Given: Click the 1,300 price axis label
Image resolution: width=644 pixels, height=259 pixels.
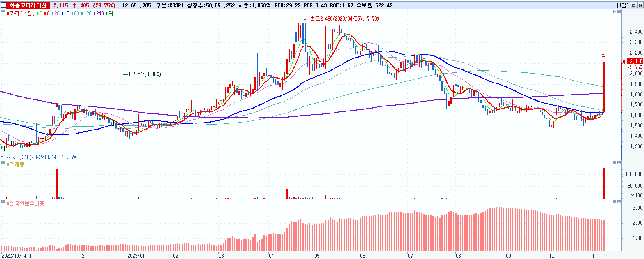Looking at the screenshot, I should (636, 146).
